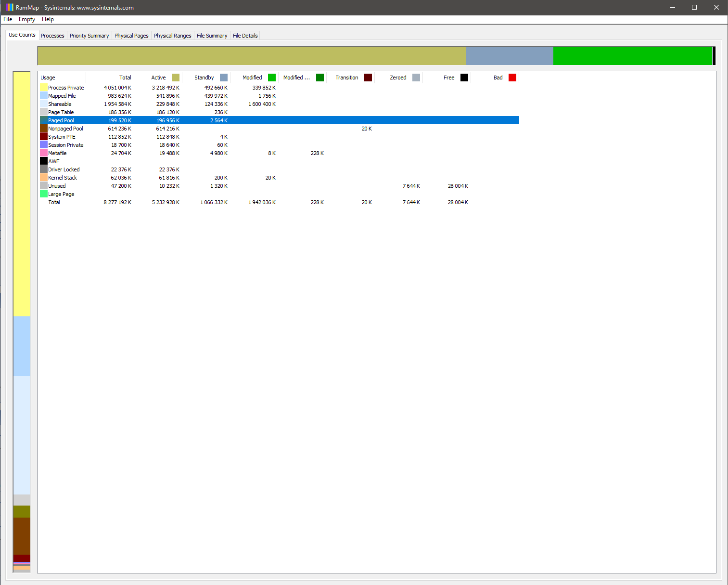Click the Bad column red swatch
The height and width of the screenshot is (585, 728).
pos(512,78)
